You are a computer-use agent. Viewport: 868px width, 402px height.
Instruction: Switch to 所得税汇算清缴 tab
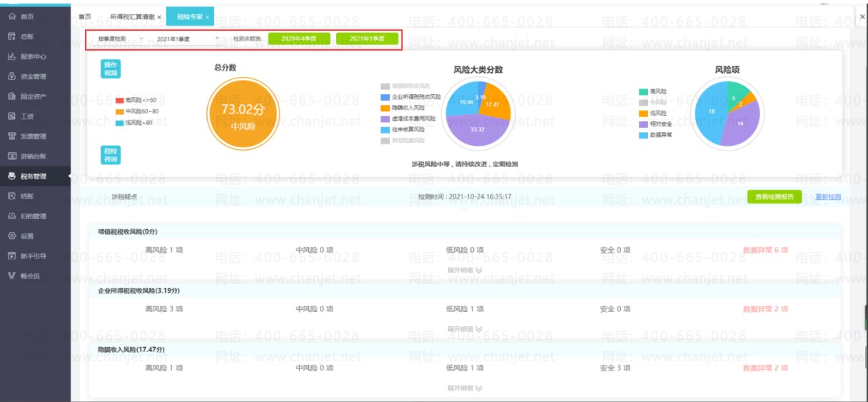(x=135, y=16)
